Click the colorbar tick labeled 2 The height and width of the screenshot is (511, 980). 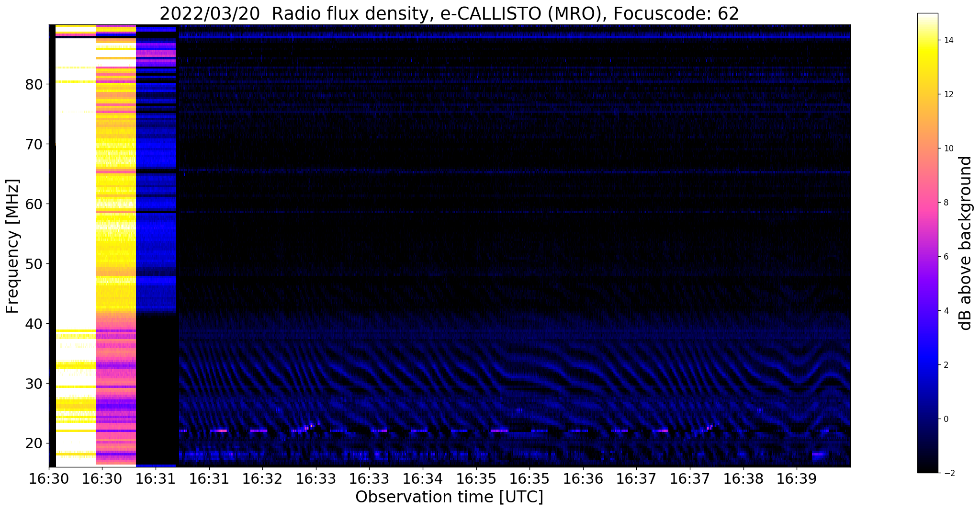946,365
